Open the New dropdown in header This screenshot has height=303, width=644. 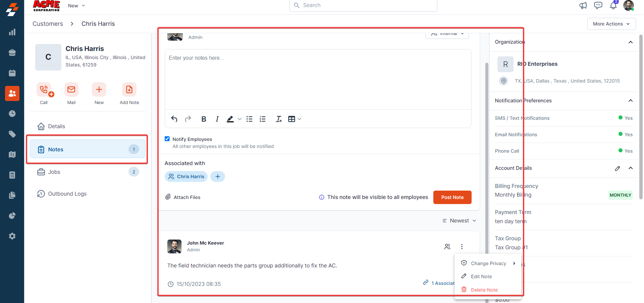click(76, 6)
